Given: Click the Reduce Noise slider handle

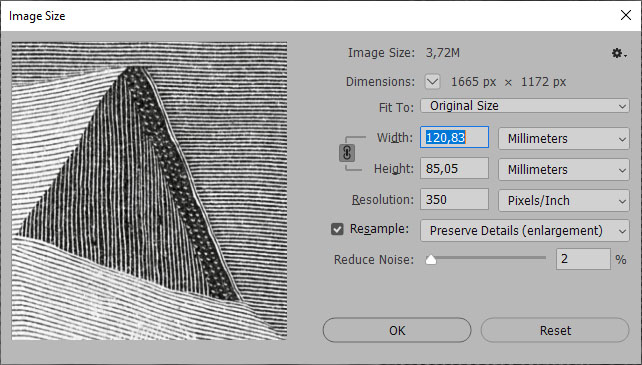Looking at the screenshot, I should pos(431,260).
